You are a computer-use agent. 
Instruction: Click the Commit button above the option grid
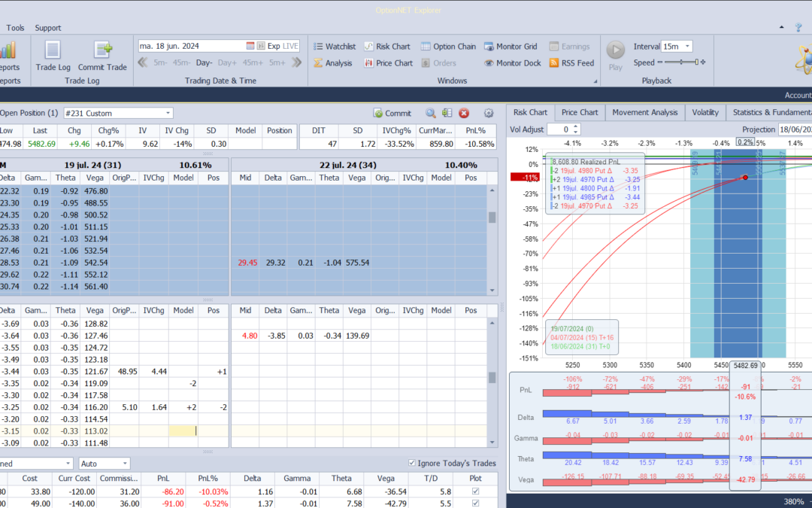coord(392,113)
